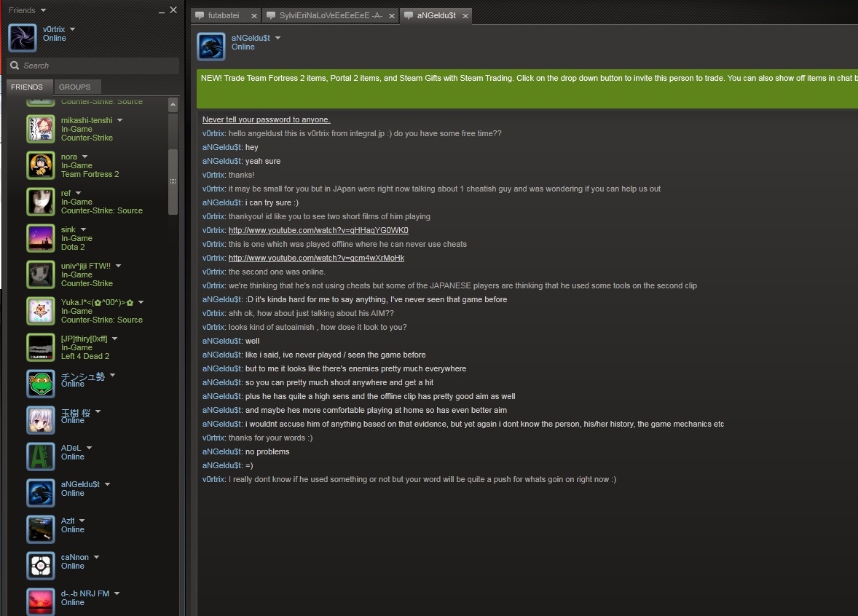Click nora's avatar in friends list
This screenshot has width=858, height=616.
[x=41, y=165]
